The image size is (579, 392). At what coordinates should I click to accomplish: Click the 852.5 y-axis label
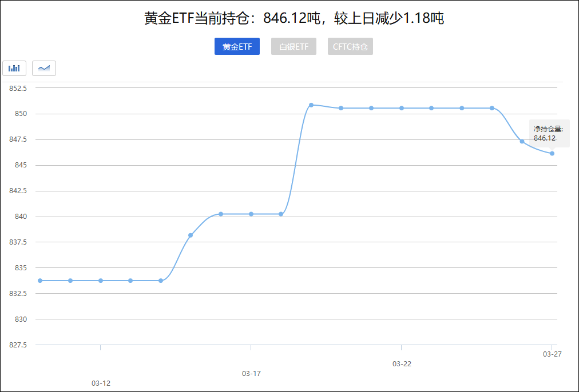tap(18, 88)
